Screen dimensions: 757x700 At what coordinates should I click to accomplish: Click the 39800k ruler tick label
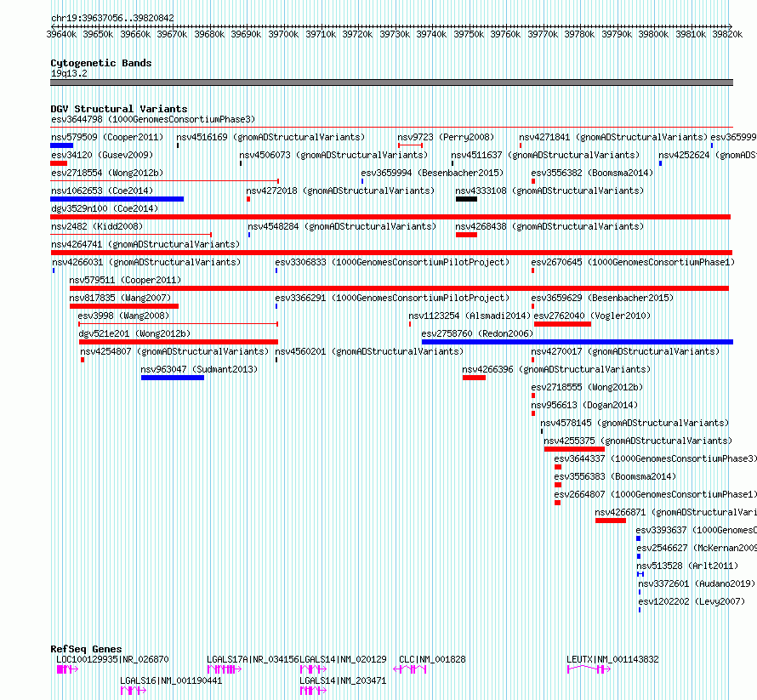click(653, 34)
